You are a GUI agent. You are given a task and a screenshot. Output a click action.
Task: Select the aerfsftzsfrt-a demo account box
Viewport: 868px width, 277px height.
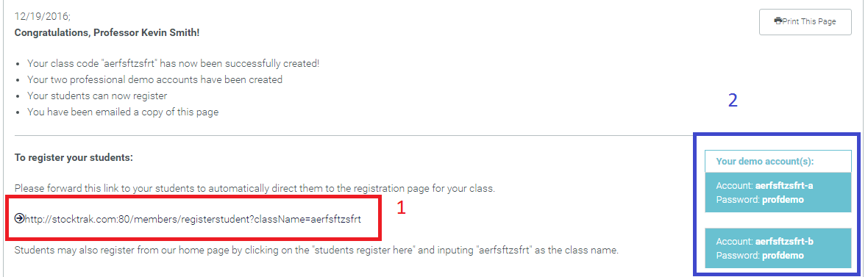click(x=778, y=193)
